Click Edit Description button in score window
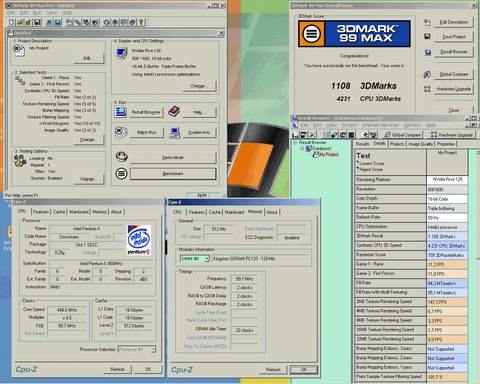The height and width of the screenshot is (384, 480). click(454, 22)
